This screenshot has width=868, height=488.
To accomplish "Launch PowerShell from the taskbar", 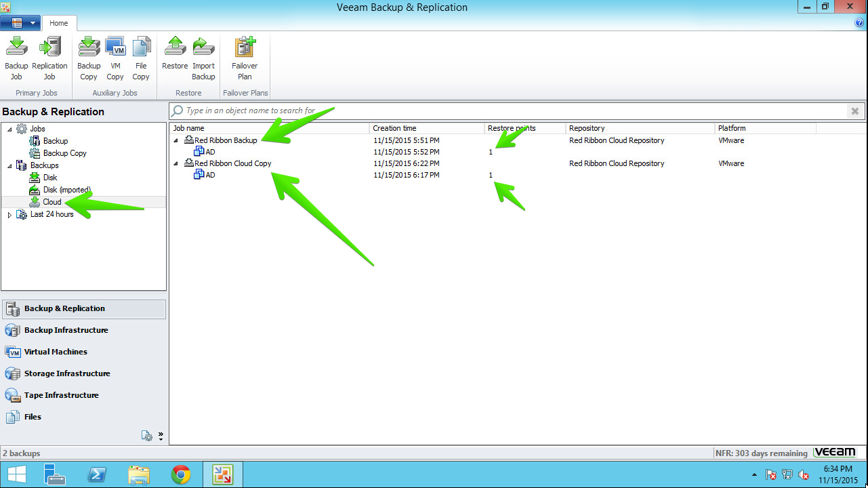I will [97, 474].
